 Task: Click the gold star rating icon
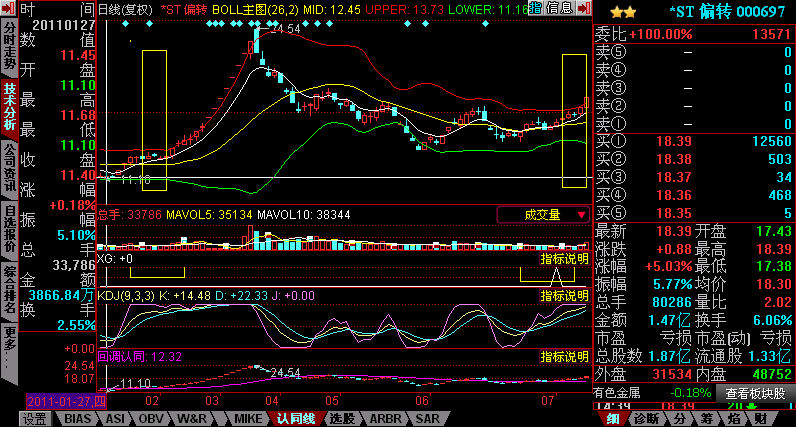(623, 12)
